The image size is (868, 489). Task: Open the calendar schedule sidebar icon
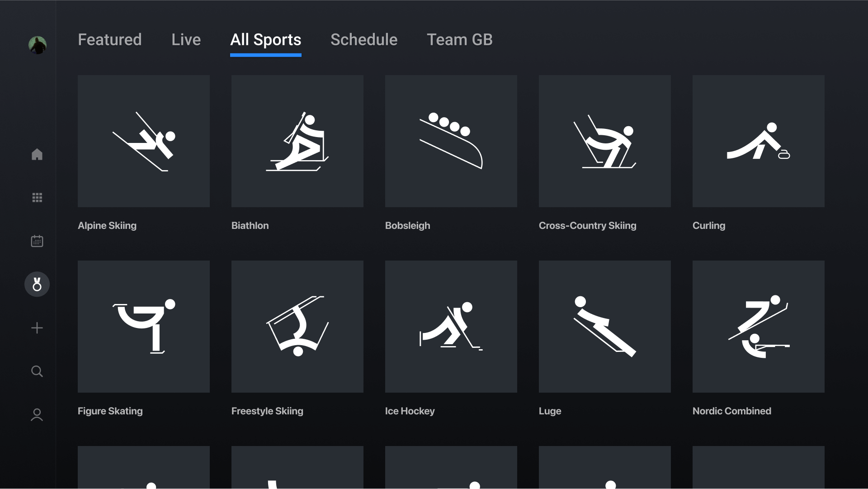pyautogui.click(x=37, y=241)
